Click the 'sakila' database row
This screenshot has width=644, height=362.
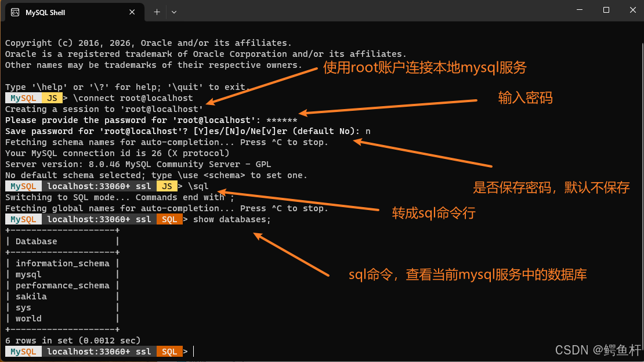(63, 296)
